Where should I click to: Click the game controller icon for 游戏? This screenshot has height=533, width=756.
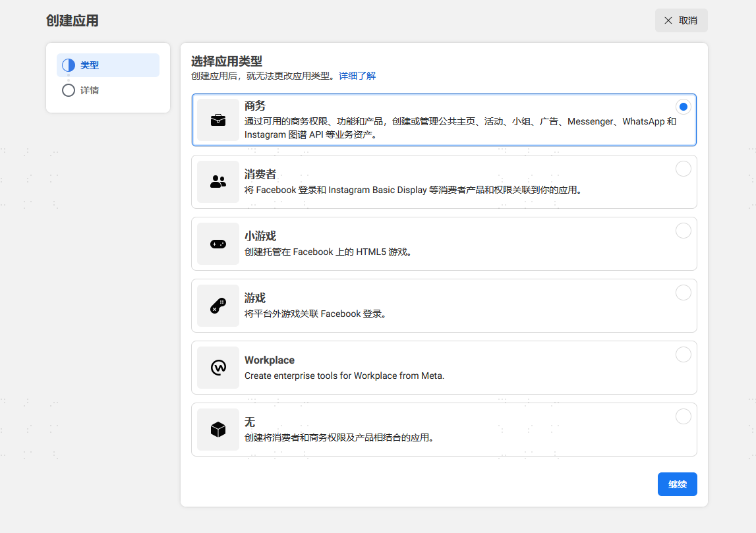pyautogui.click(x=218, y=306)
